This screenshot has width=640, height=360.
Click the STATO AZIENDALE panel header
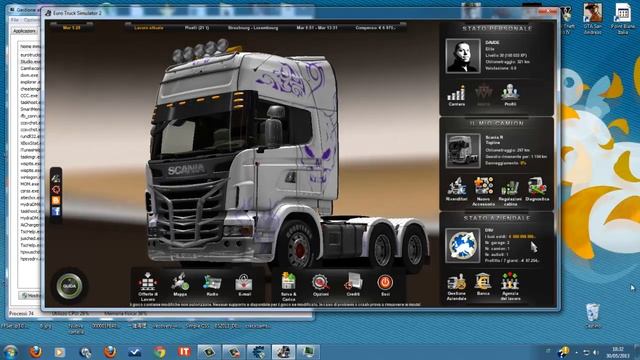[x=497, y=218]
